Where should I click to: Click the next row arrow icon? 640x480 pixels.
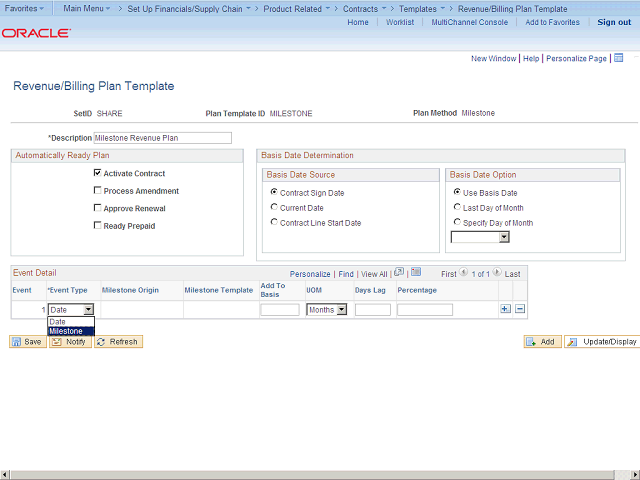497,272
